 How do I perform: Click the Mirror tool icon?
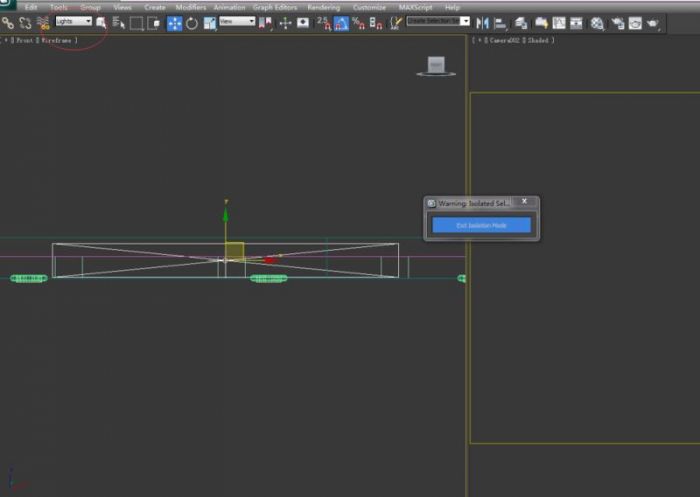click(483, 22)
